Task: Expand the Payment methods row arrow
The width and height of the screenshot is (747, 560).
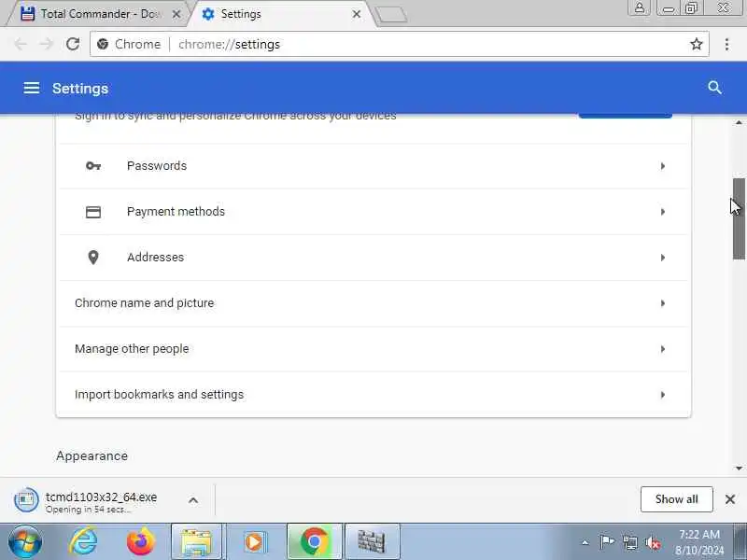Action: (663, 212)
